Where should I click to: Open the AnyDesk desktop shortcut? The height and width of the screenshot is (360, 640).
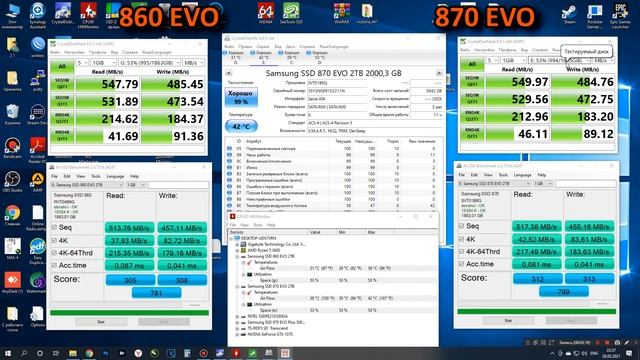tap(12, 282)
